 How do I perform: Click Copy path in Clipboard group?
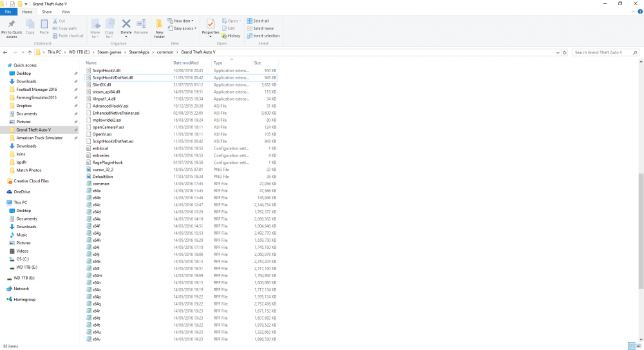64,28
